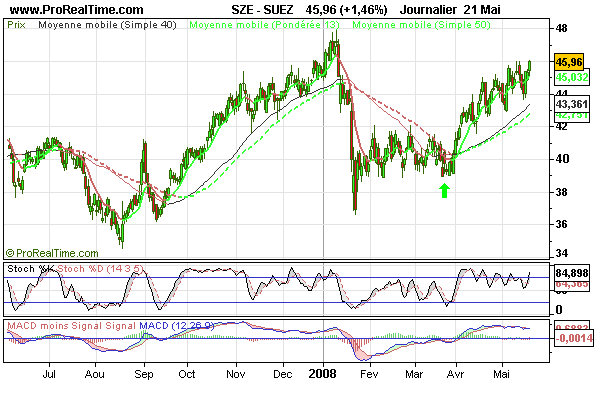Click the green 45,032 price tag

[x=570, y=76]
